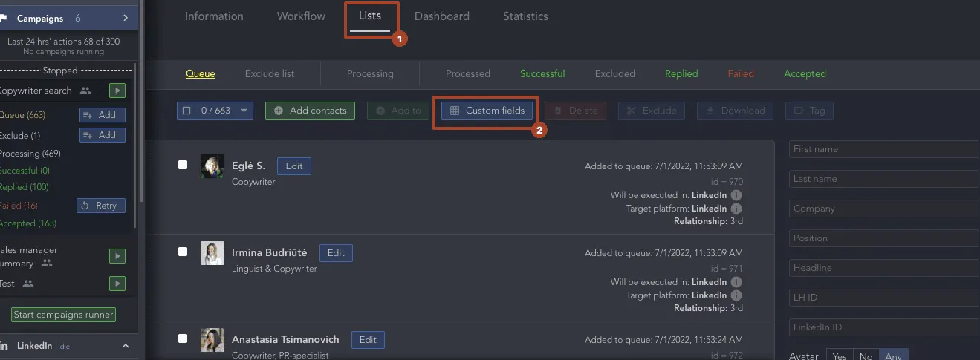Start the Sales manager summary campaign play icon
Screen dimensions: 980x360
(117, 256)
